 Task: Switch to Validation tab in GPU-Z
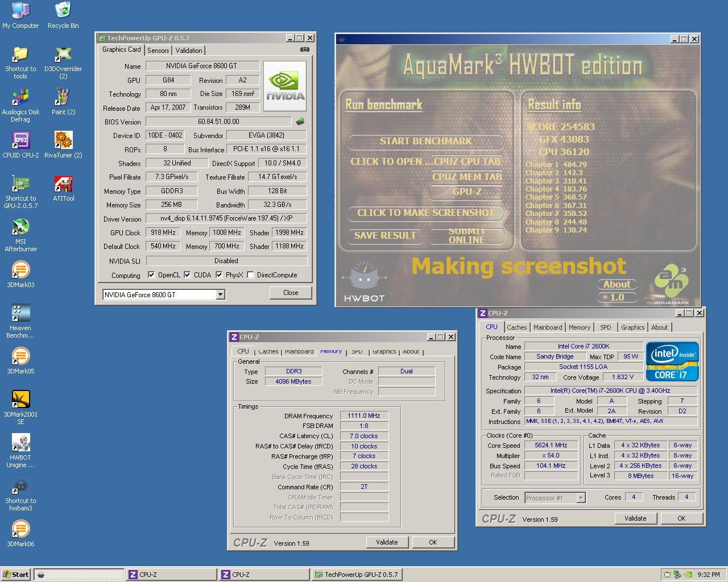[x=189, y=51]
